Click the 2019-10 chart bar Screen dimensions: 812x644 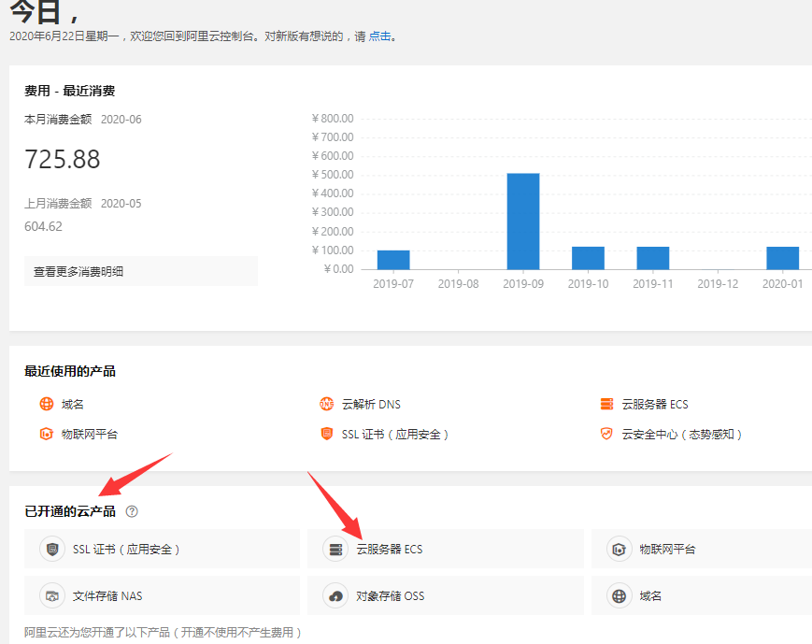[588, 258]
